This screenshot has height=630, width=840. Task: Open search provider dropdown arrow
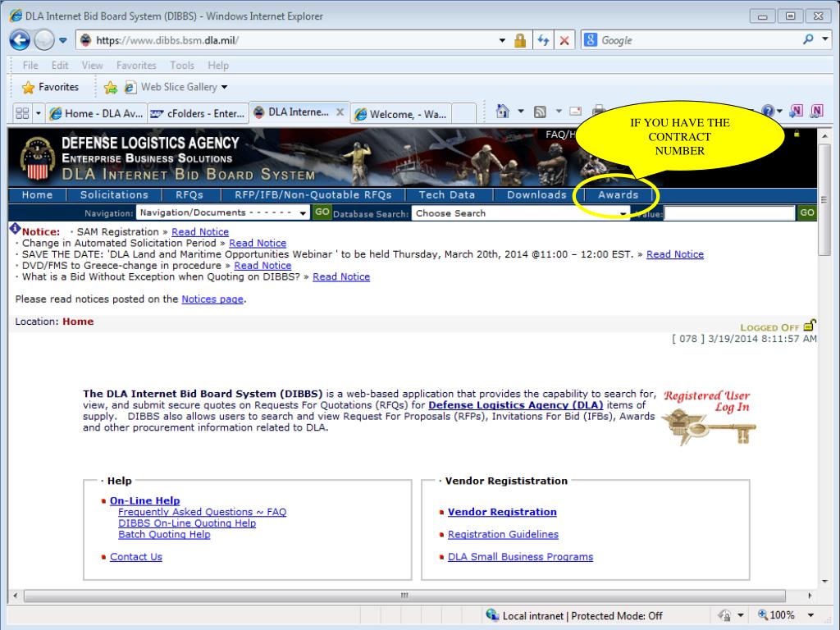pos(825,39)
